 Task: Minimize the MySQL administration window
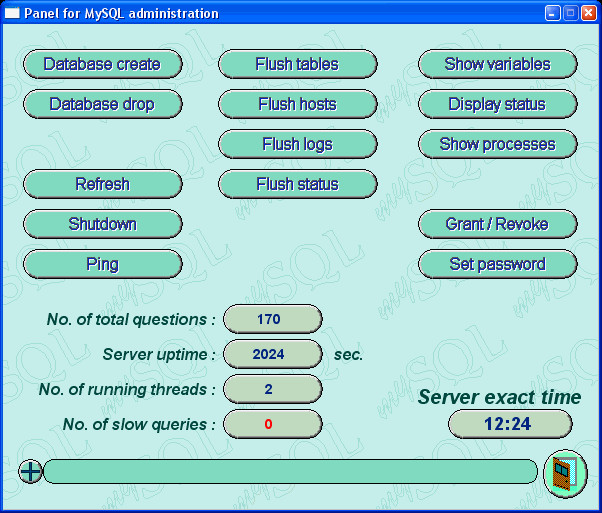552,13
